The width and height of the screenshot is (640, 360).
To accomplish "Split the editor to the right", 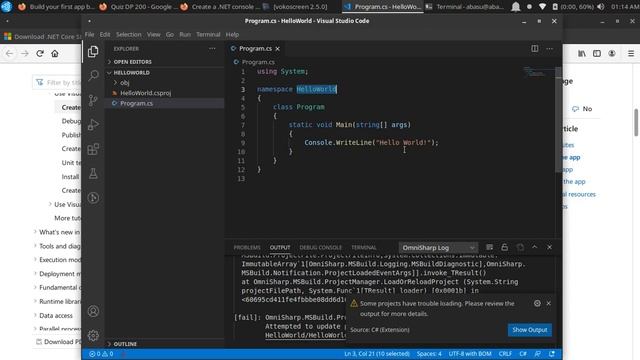I will click(535, 49).
